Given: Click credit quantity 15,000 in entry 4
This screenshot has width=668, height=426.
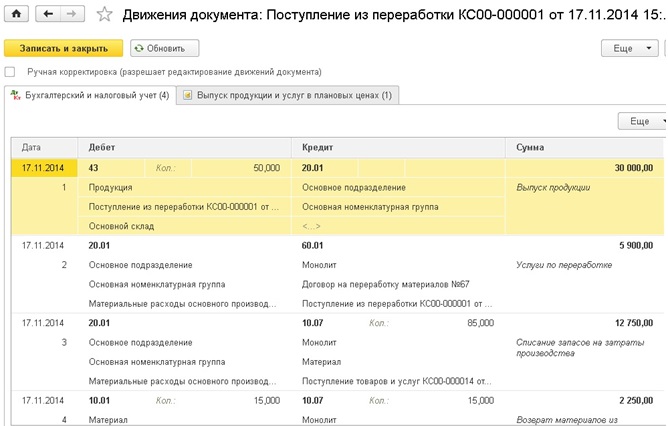Looking at the screenshot, I should pyautogui.click(x=455, y=400).
